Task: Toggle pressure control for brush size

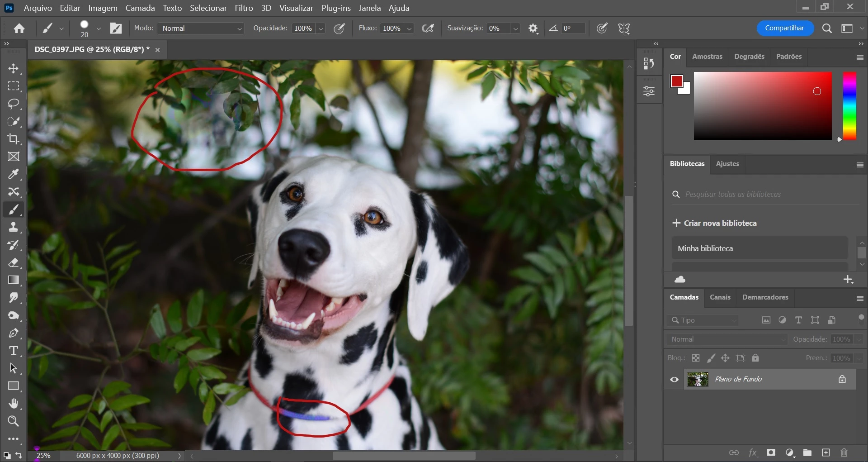Action: (602, 29)
